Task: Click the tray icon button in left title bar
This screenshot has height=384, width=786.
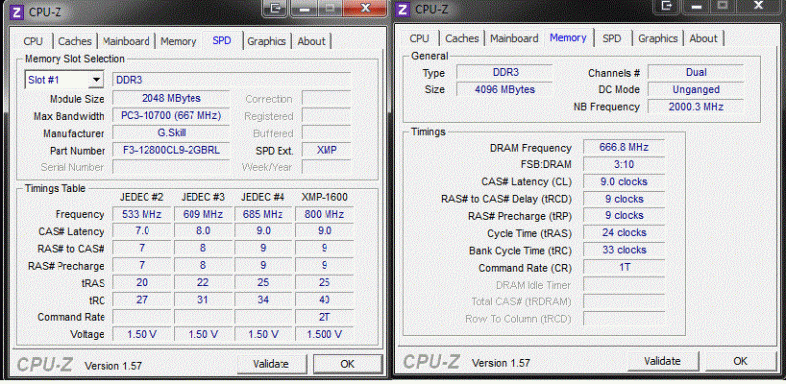Action: (x=276, y=8)
